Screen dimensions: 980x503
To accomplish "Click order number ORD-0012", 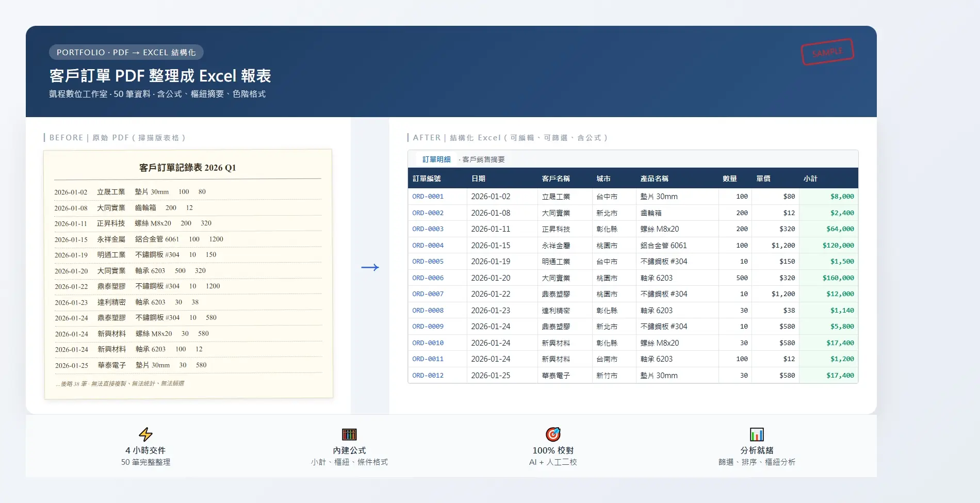I will [428, 376].
